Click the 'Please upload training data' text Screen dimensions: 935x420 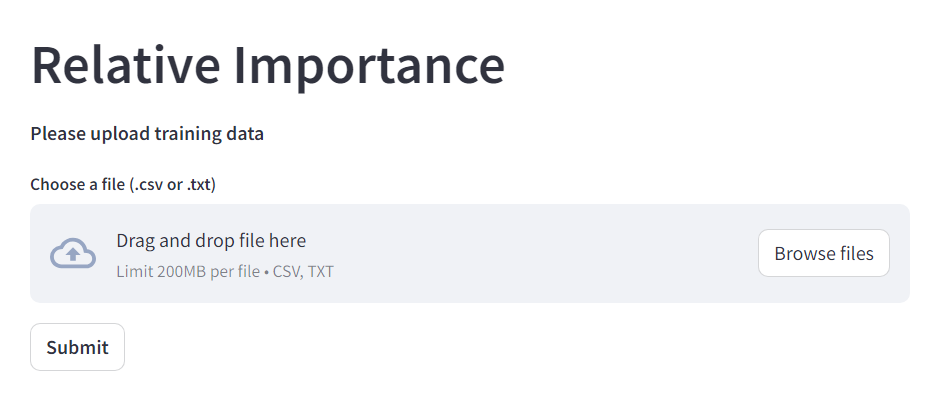[147, 133]
